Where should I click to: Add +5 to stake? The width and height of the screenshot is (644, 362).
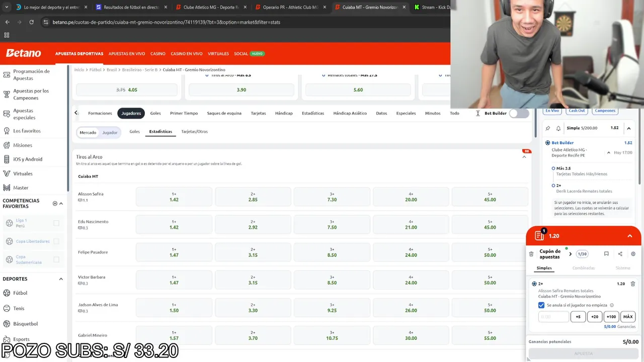(578, 317)
